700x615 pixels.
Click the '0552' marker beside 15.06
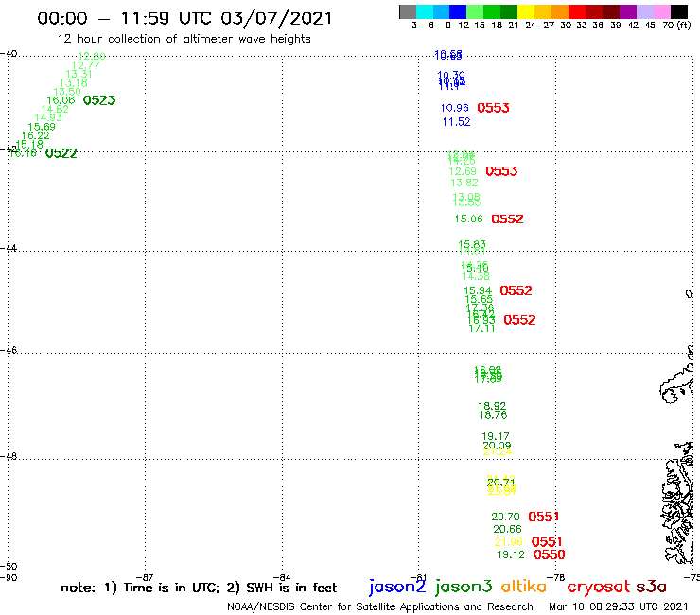(x=507, y=219)
